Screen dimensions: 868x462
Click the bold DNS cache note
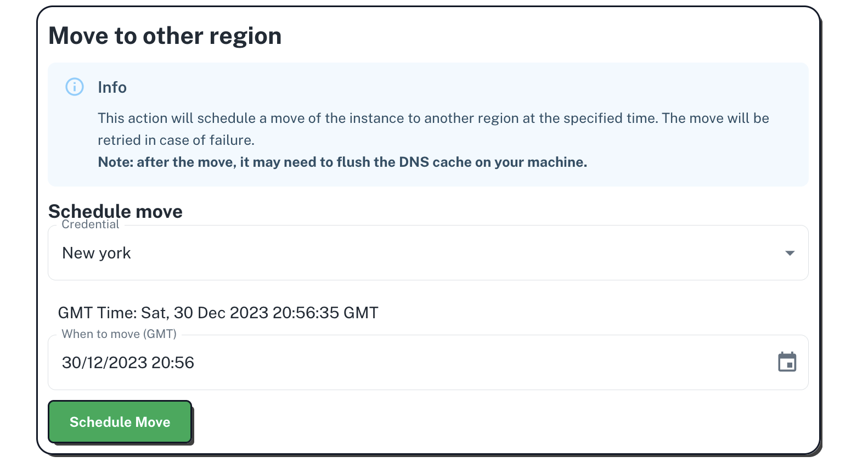(342, 162)
